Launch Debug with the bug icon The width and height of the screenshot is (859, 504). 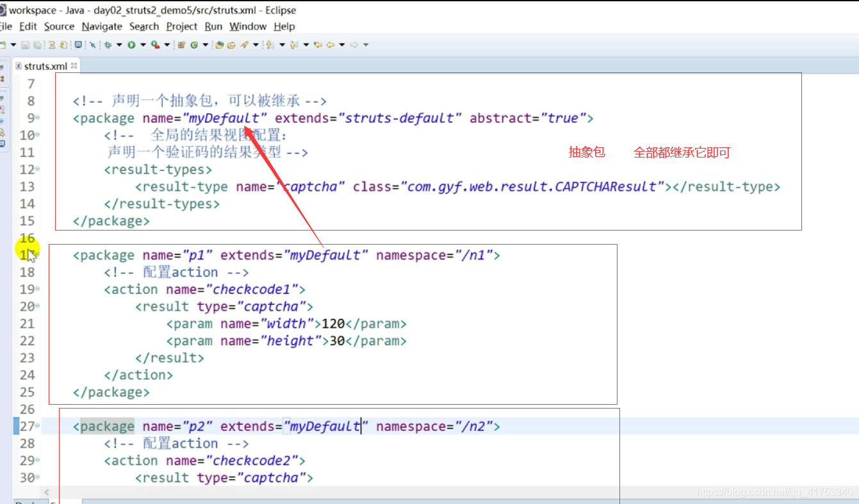(x=108, y=45)
